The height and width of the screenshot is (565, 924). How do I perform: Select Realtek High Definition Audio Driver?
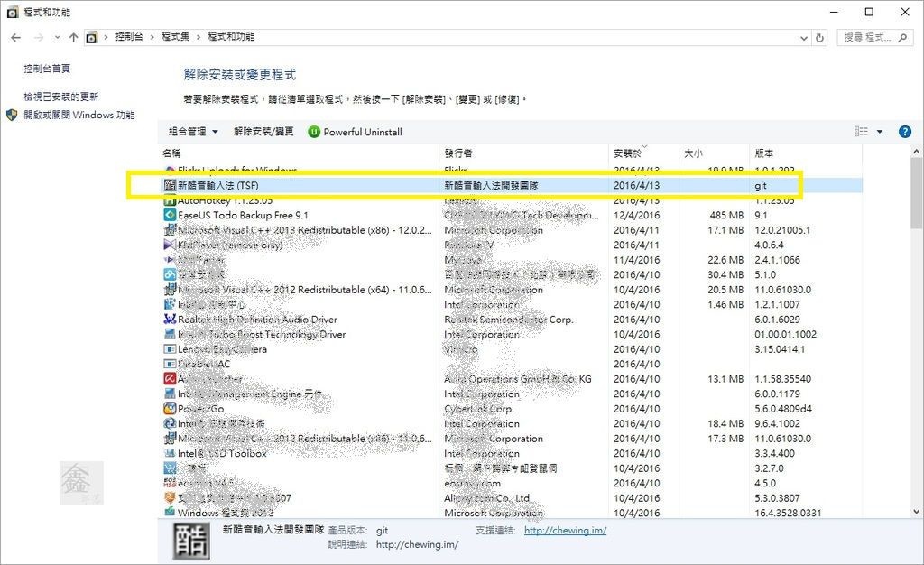511,320
